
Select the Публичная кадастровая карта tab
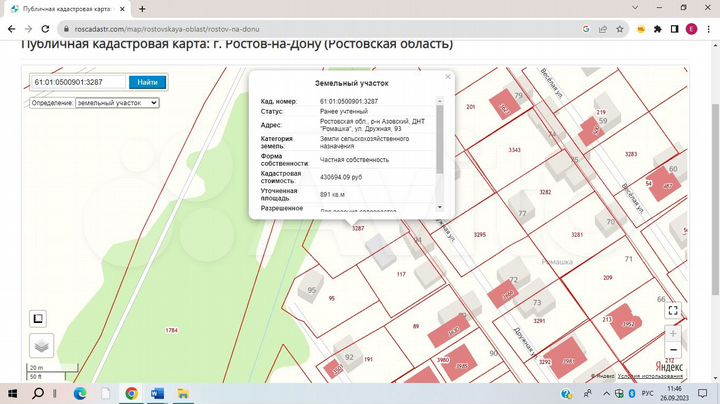click(67, 9)
